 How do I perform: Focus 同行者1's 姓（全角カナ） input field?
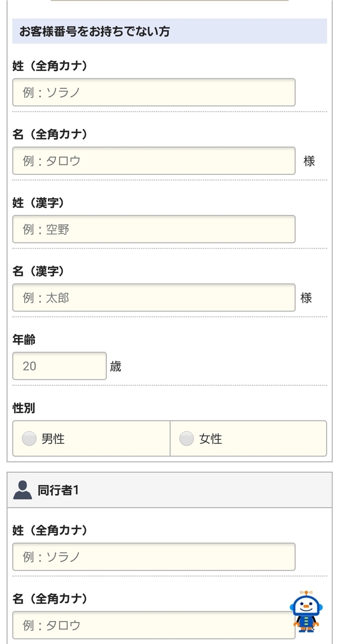[x=154, y=557]
